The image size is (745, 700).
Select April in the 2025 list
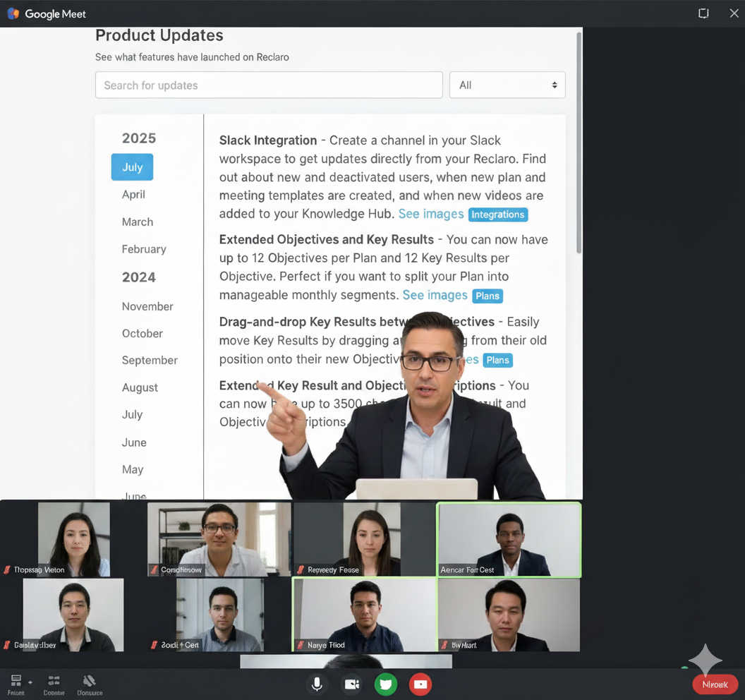(x=133, y=194)
